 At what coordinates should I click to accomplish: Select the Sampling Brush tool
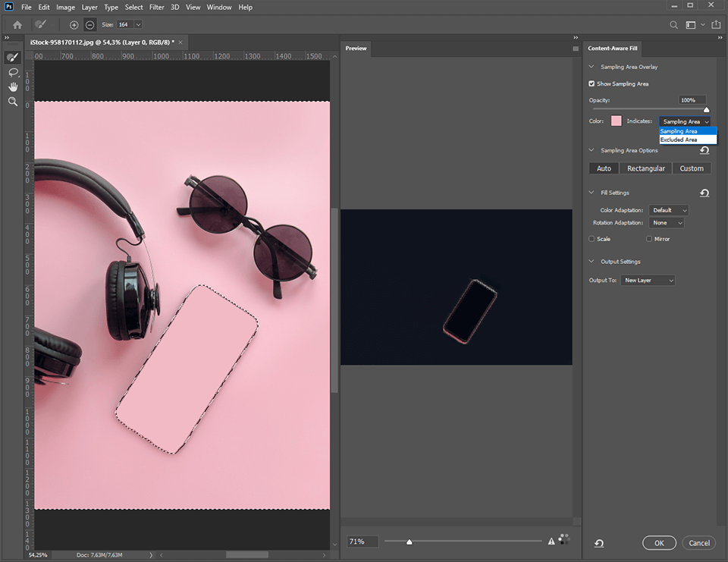[12, 56]
